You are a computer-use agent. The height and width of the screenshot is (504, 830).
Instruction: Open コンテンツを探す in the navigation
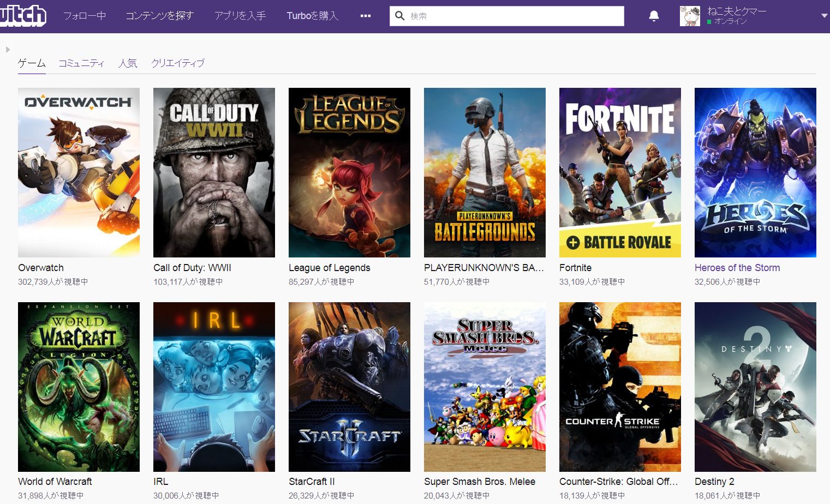coord(160,16)
